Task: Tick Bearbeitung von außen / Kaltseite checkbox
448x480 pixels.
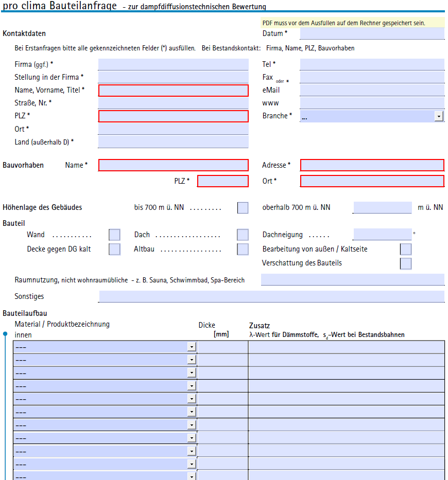Action: pos(406,250)
